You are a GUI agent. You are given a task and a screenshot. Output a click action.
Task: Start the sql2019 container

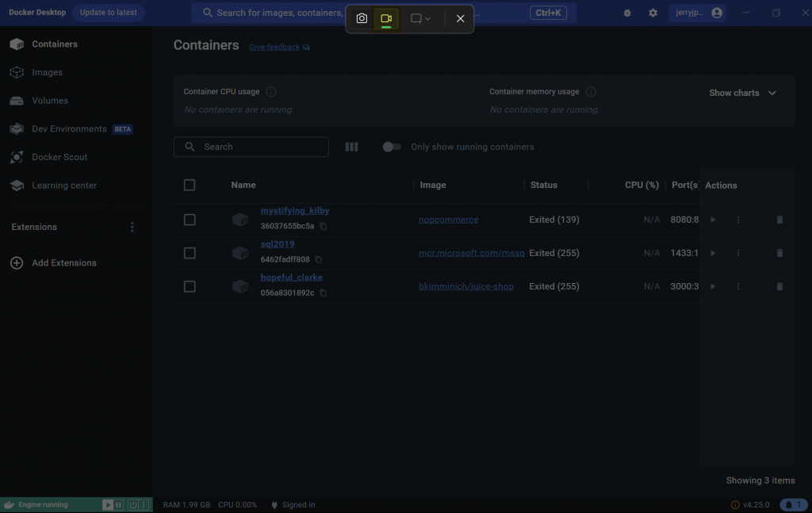(713, 253)
